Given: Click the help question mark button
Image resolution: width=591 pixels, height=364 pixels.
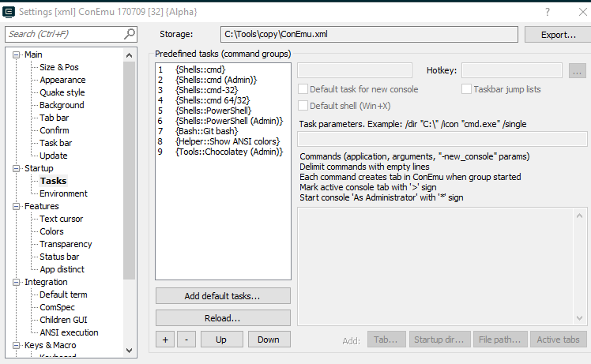Looking at the screenshot, I should 548,12.
